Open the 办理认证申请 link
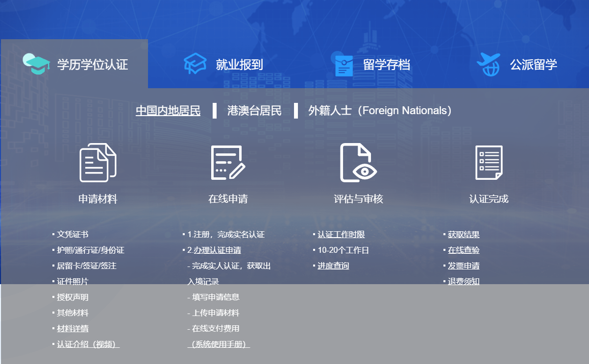 [x=217, y=250]
